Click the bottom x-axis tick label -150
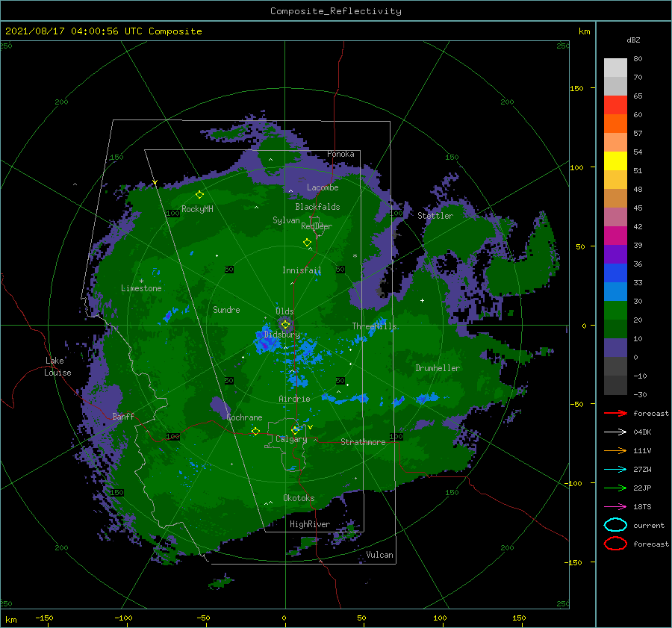The image size is (672, 628). point(44,618)
